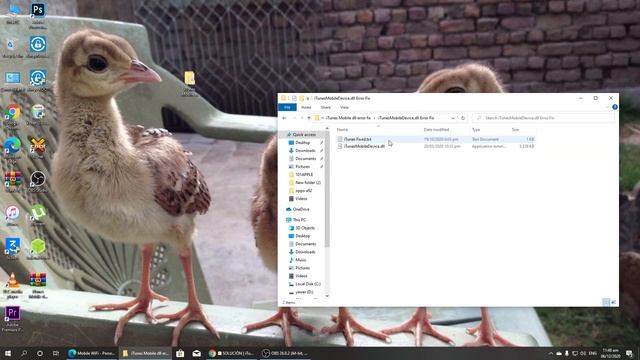This screenshot has width=640, height=360.
Task: Open the oppo a92 sidebar folder
Action: [304, 191]
